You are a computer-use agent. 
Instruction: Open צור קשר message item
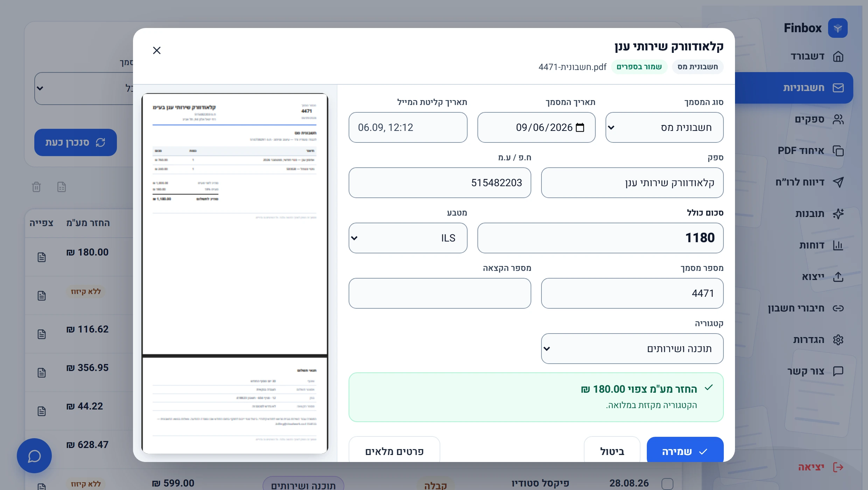[815, 371]
